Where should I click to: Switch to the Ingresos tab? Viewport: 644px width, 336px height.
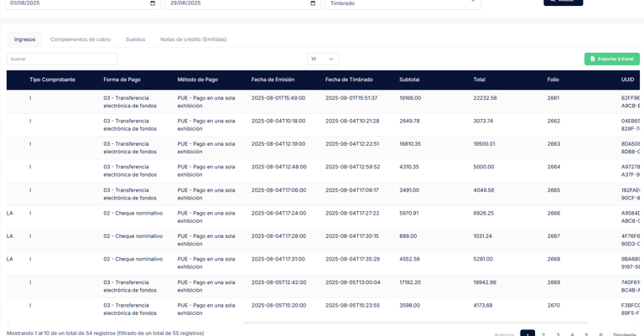pyautogui.click(x=24, y=39)
